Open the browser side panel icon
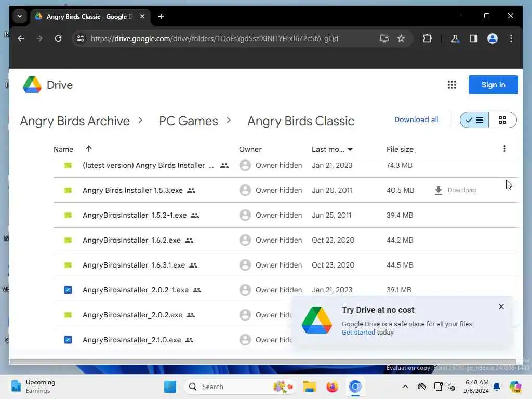 (474, 38)
